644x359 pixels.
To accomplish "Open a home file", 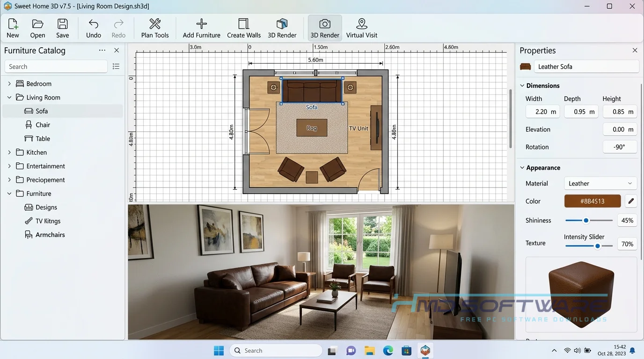I will (37, 28).
